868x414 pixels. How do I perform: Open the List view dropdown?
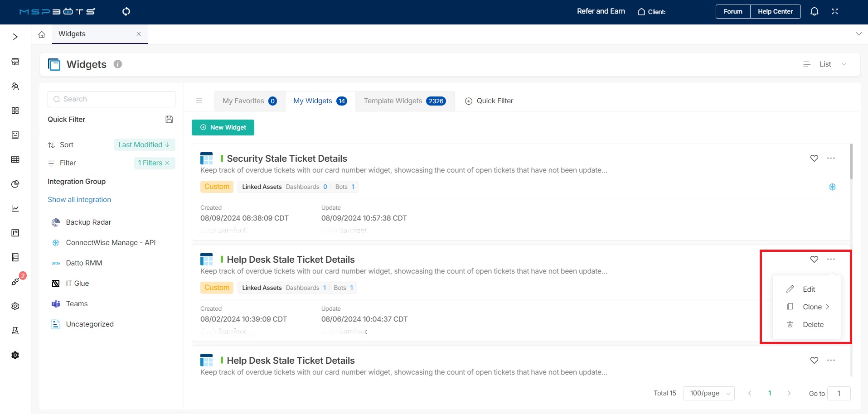click(825, 64)
